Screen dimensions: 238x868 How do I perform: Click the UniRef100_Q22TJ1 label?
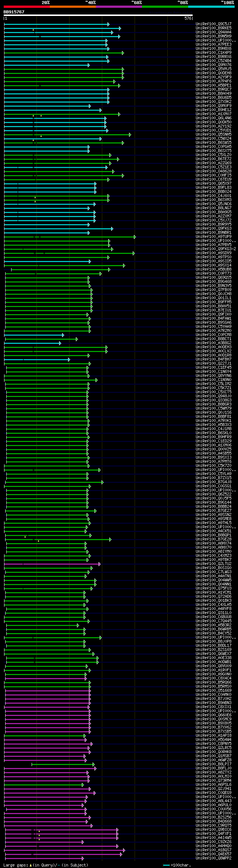click(x=213, y=364)
